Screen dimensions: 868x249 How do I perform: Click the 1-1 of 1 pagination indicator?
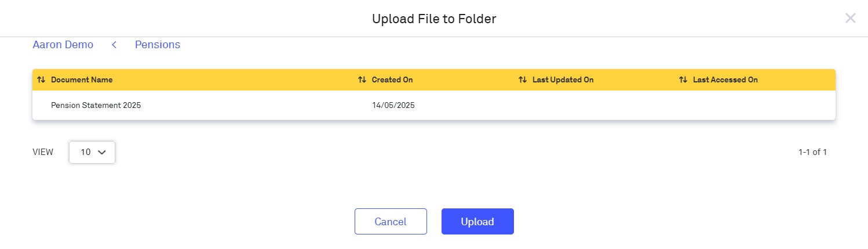click(x=812, y=152)
